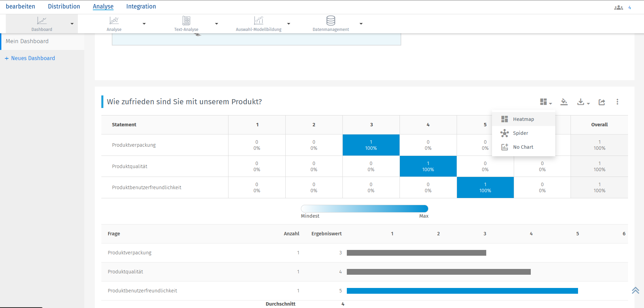Click the Auswahl-Modellbildung icon
The height and width of the screenshot is (308, 644).
pyautogui.click(x=259, y=21)
